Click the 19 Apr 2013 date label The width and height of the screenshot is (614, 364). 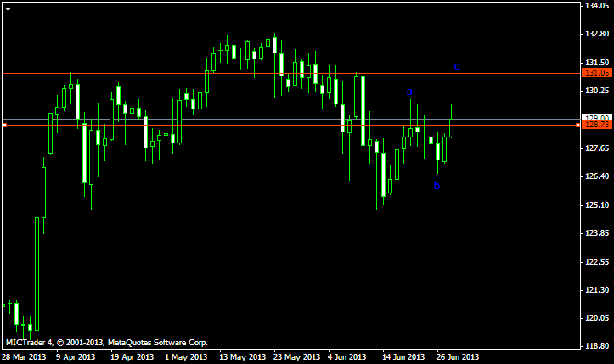pyautogui.click(x=132, y=357)
